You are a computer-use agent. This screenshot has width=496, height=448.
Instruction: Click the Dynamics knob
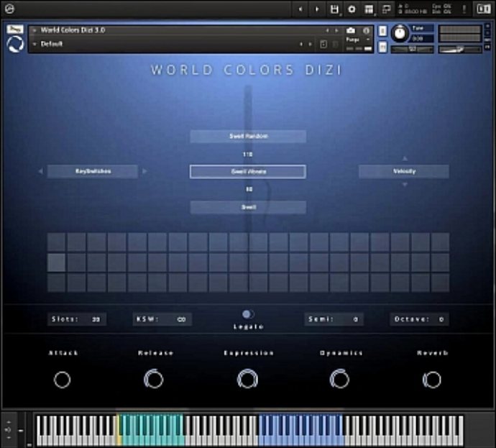click(x=339, y=379)
